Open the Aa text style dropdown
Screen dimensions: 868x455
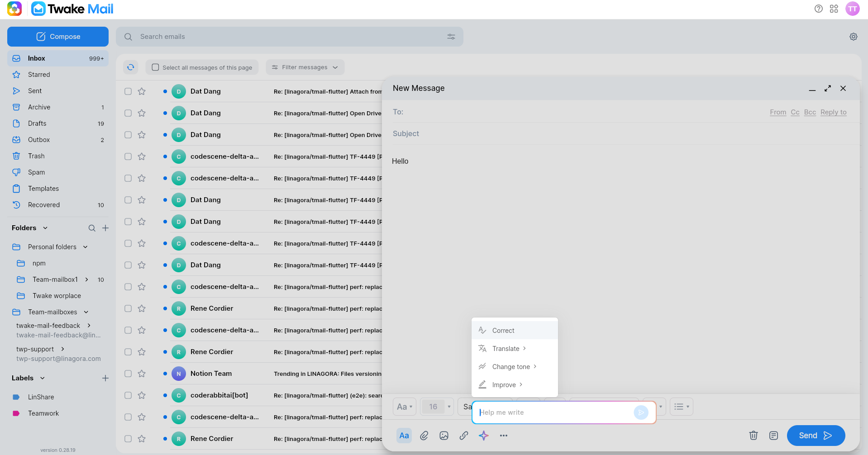(404, 407)
